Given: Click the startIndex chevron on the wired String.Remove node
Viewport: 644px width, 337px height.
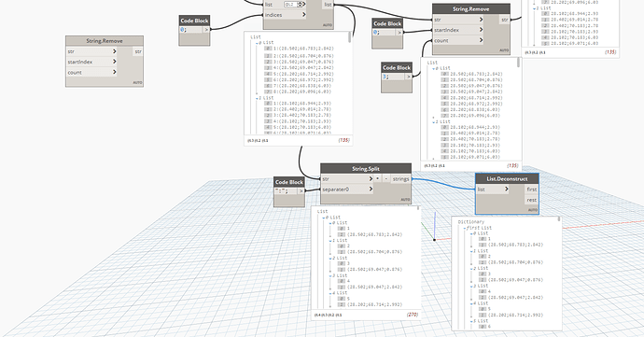Looking at the screenshot, I should click(481, 30).
